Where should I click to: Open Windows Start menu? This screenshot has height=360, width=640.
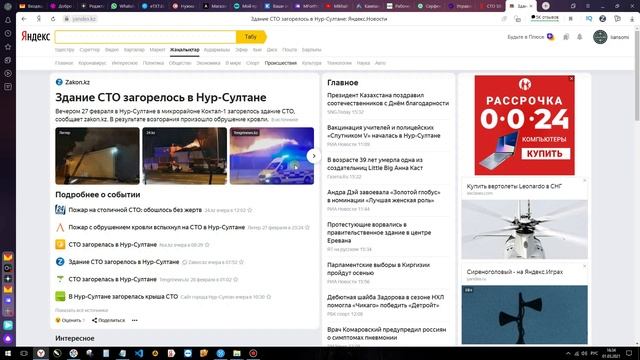(7, 353)
